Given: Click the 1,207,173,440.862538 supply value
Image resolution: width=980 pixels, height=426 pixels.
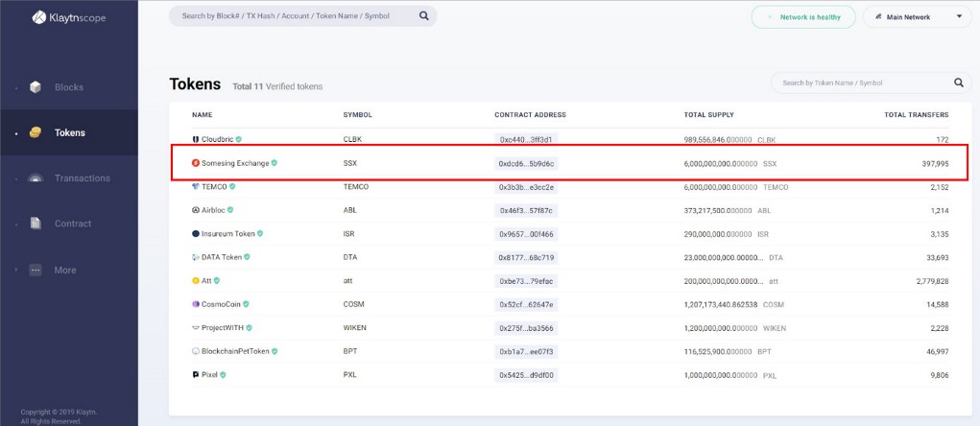Looking at the screenshot, I should pyautogui.click(x=721, y=304).
